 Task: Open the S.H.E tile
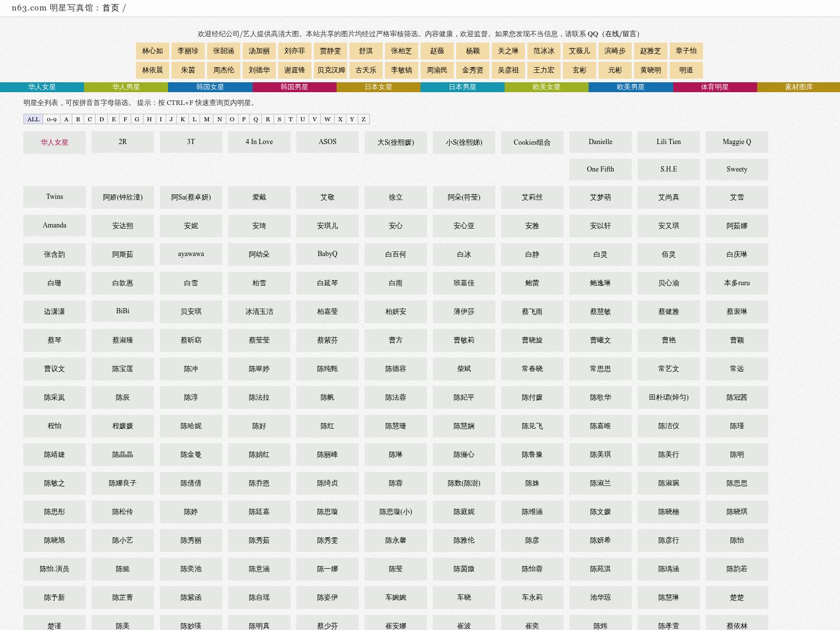coord(668,169)
